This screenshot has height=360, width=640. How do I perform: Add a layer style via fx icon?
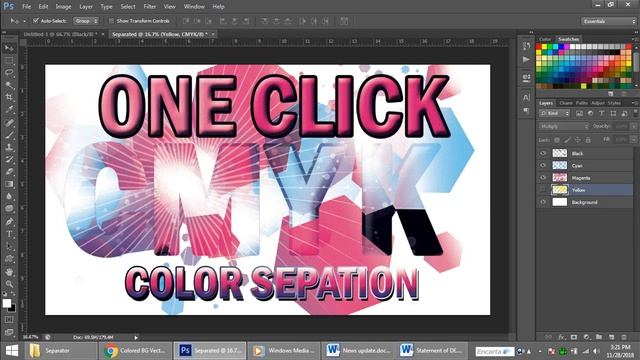(562, 337)
